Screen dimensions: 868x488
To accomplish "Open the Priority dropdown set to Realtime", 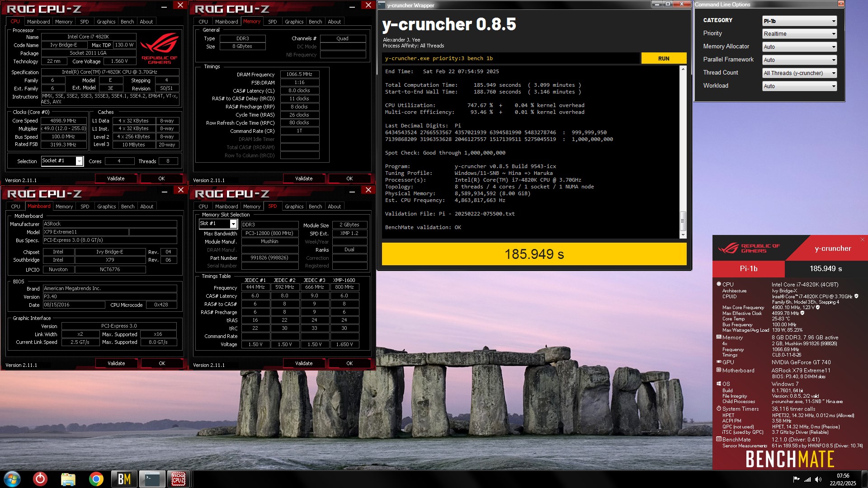I will tap(799, 34).
